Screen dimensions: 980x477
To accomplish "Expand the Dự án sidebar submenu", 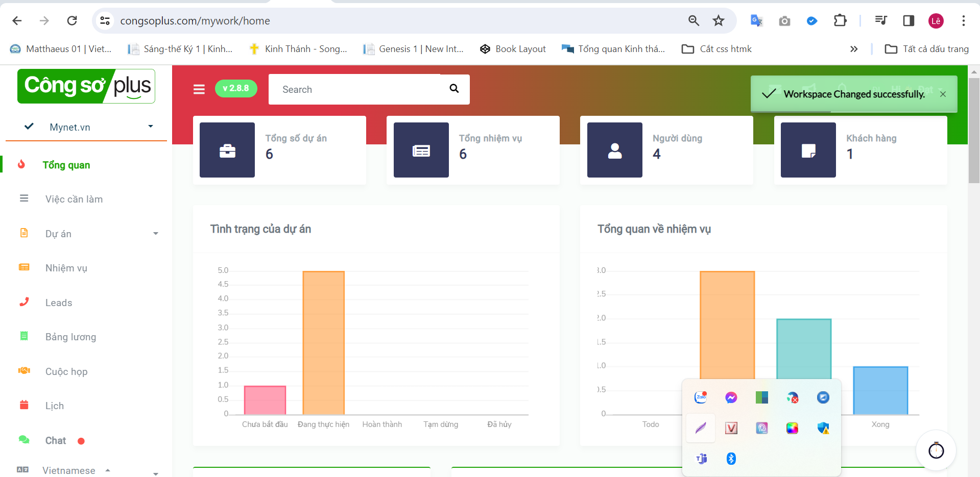I will tap(155, 234).
